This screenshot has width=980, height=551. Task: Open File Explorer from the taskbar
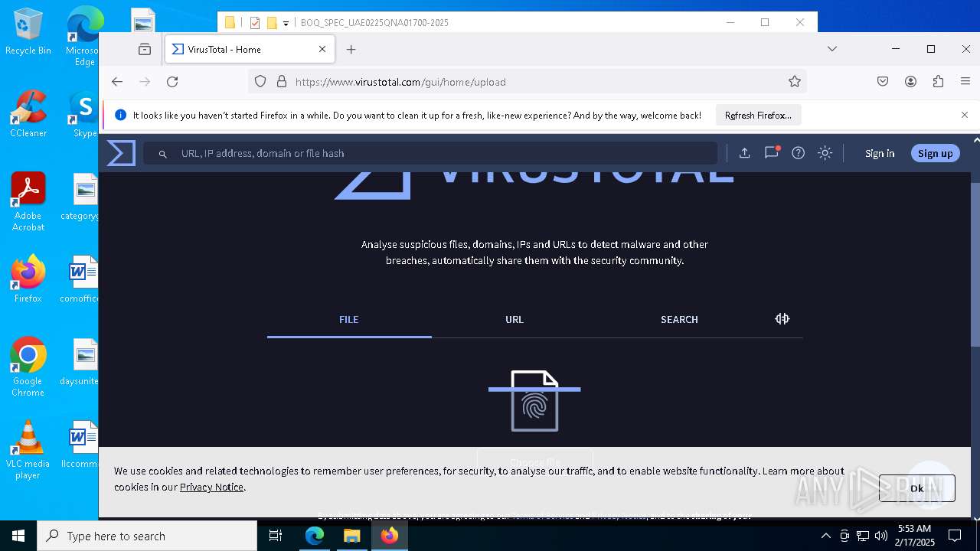pos(351,536)
